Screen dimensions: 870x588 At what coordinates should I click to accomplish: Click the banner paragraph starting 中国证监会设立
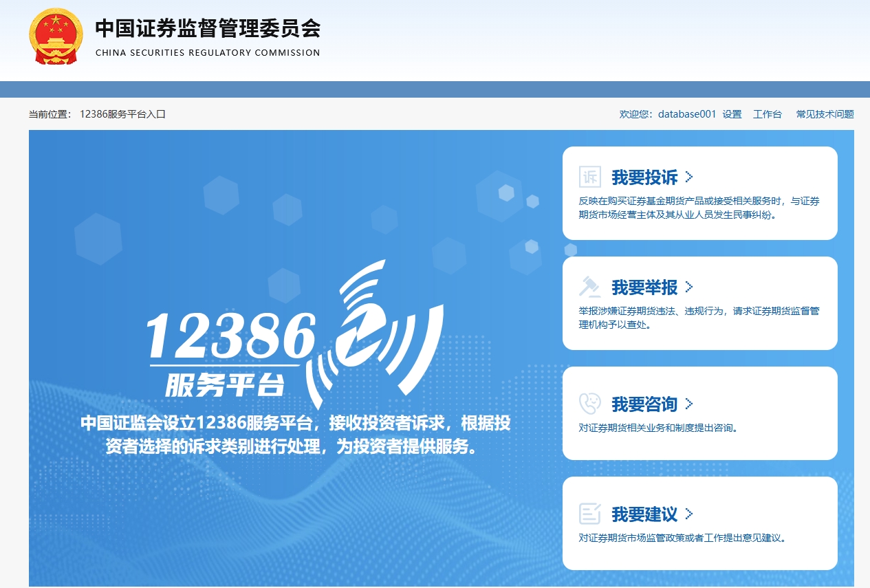[x=296, y=435]
